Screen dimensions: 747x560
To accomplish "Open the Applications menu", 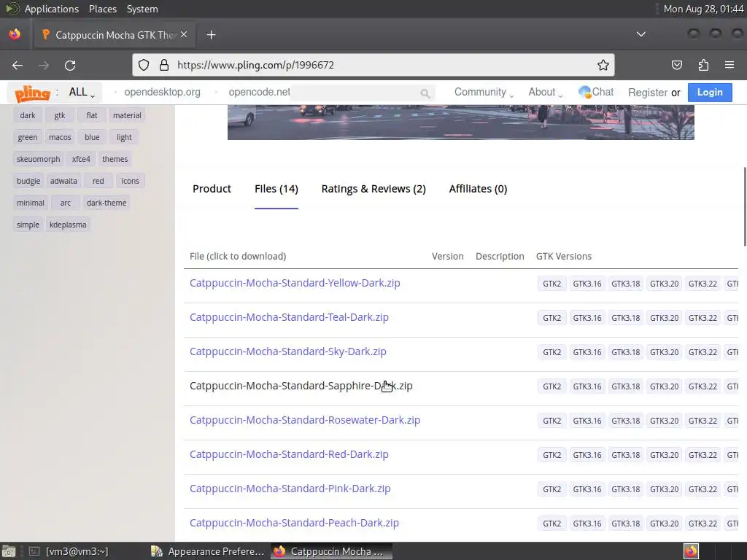I will [52, 9].
